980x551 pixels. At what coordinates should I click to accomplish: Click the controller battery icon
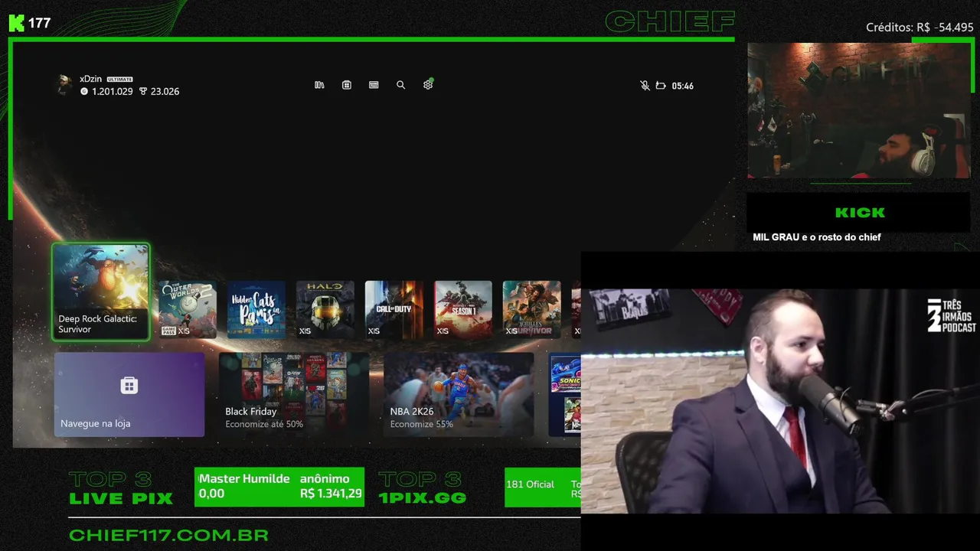pyautogui.click(x=661, y=86)
